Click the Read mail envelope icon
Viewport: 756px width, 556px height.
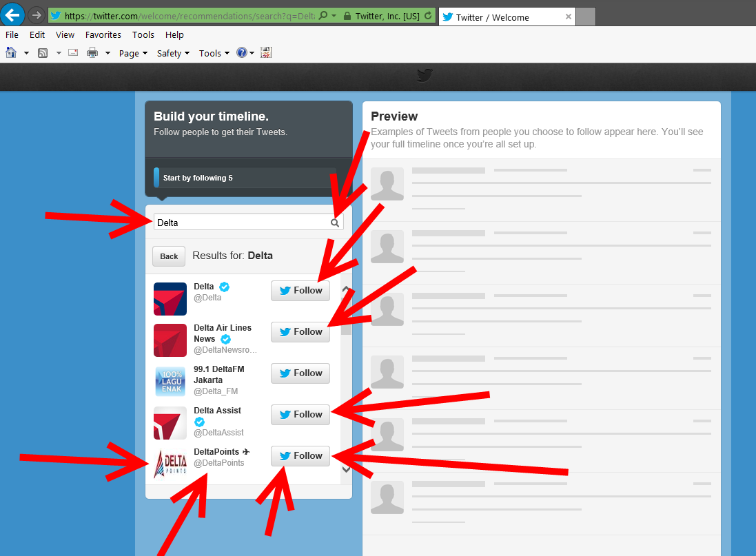73,53
